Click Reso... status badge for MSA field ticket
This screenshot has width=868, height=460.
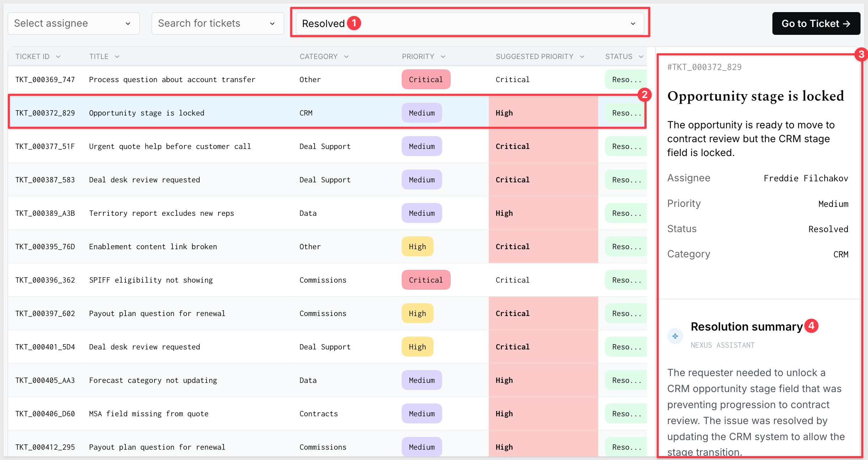tap(626, 413)
